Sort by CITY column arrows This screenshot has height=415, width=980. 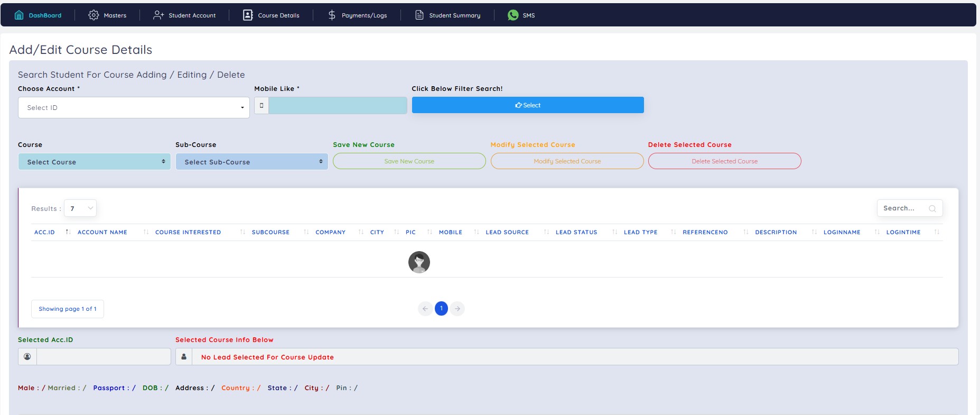397,232
